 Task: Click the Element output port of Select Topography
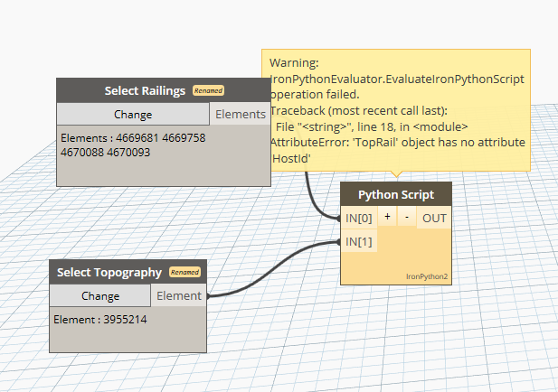179,295
